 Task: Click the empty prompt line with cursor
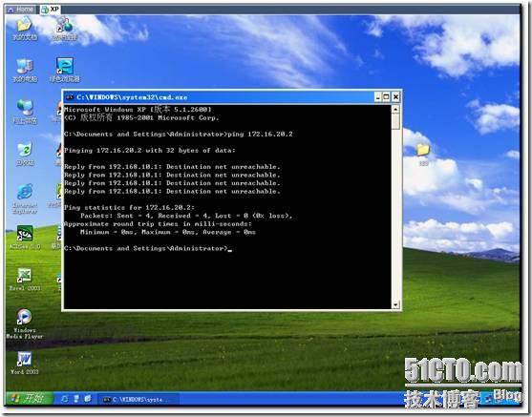[148, 248]
